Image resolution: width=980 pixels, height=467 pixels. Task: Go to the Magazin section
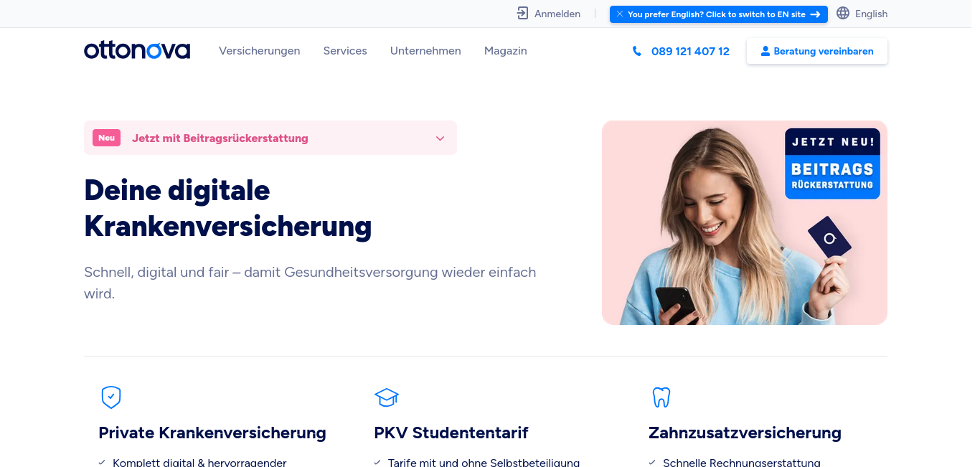(506, 51)
